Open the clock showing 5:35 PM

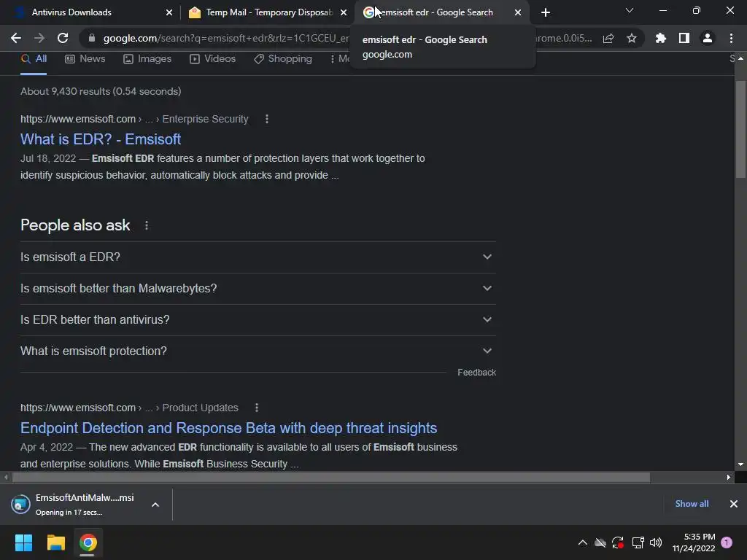coord(694,542)
